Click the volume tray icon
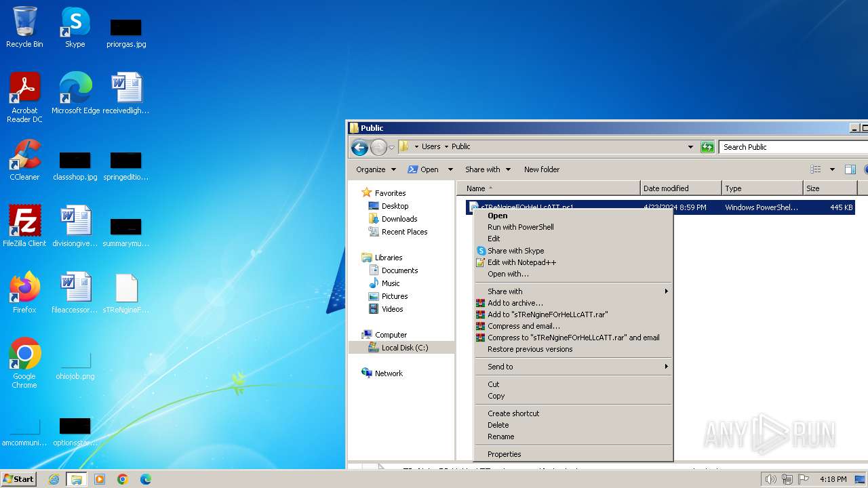 tap(770, 479)
